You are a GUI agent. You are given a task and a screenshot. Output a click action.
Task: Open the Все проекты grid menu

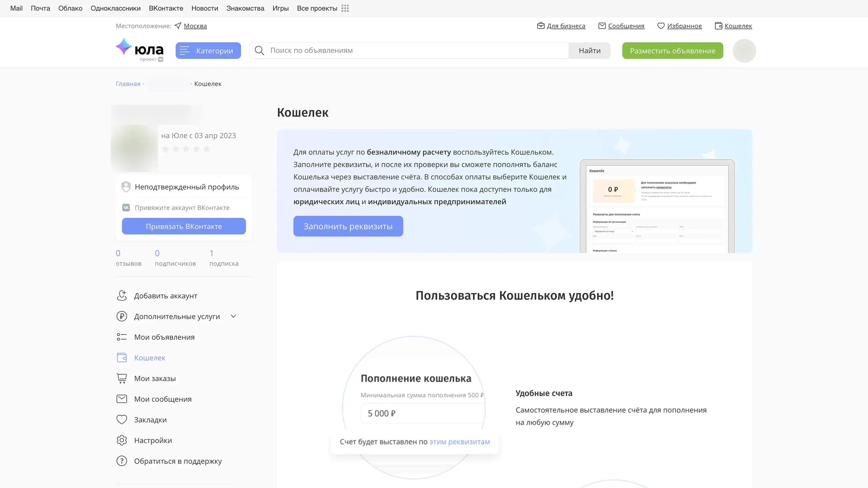(x=345, y=8)
